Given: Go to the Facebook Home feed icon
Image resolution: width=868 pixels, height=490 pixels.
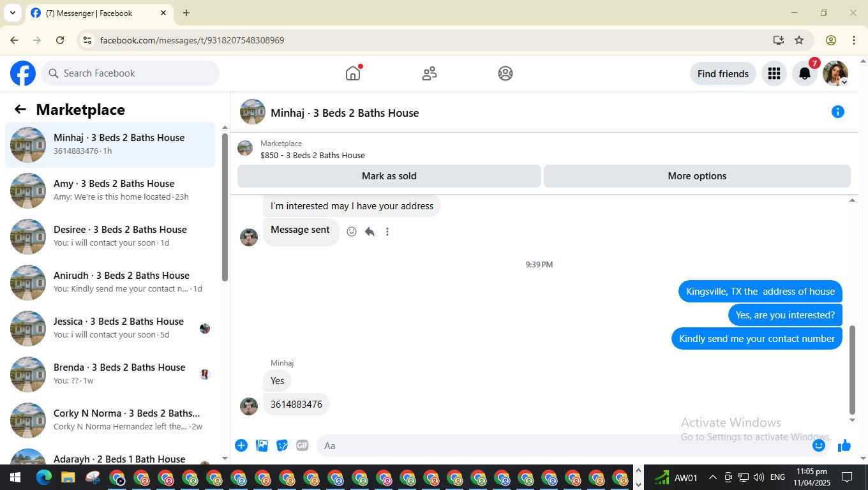Looking at the screenshot, I should (353, 73).
